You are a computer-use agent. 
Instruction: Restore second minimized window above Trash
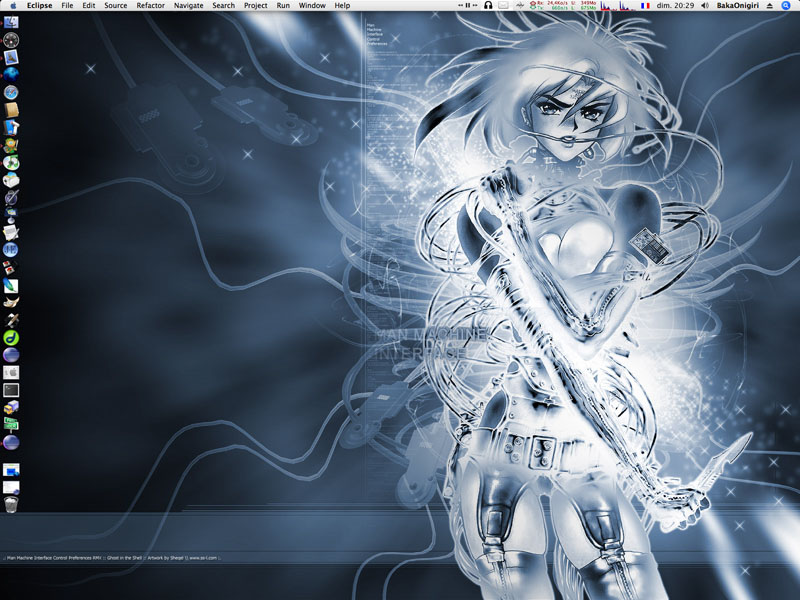(x=11, y=487)
